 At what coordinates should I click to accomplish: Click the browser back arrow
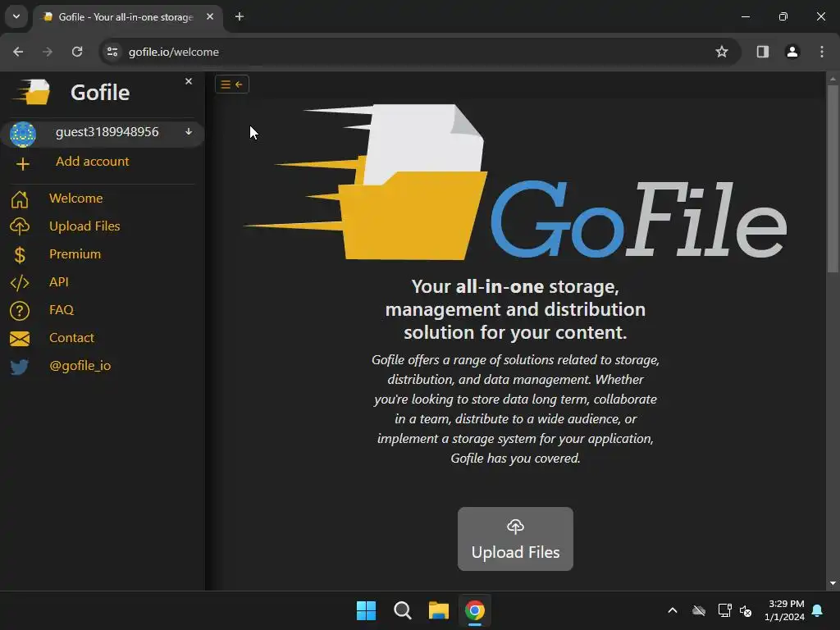(x=18, y=52)
